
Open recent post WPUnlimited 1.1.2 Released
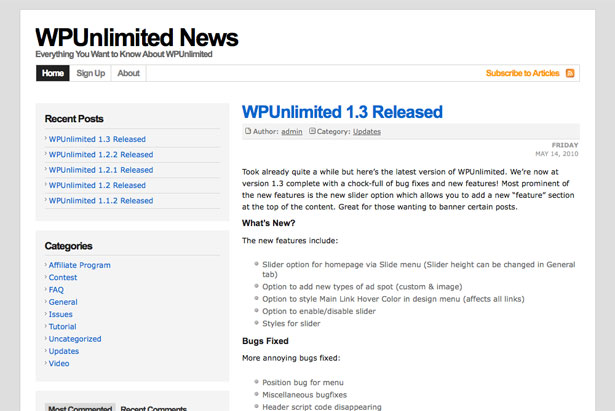(x=101, y=200)
